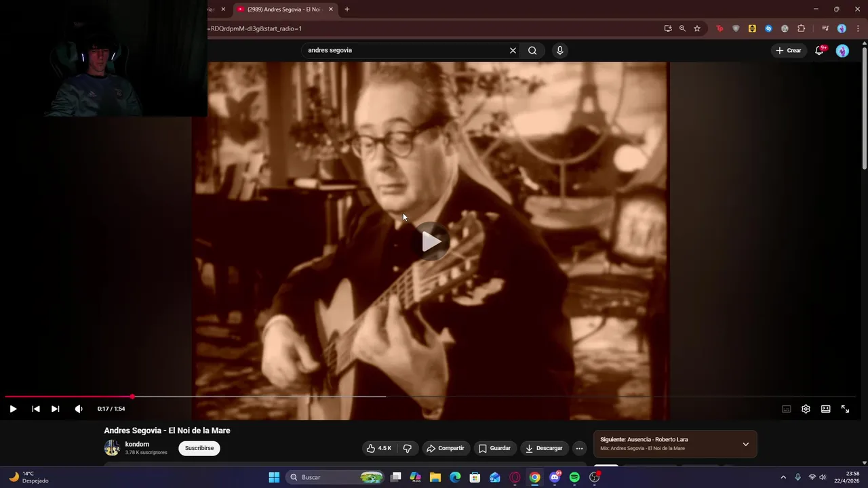This screenshot has height=488, width=868.
Task: Expand the Siguiente mix playlist panel
Action: coord(746,444)
